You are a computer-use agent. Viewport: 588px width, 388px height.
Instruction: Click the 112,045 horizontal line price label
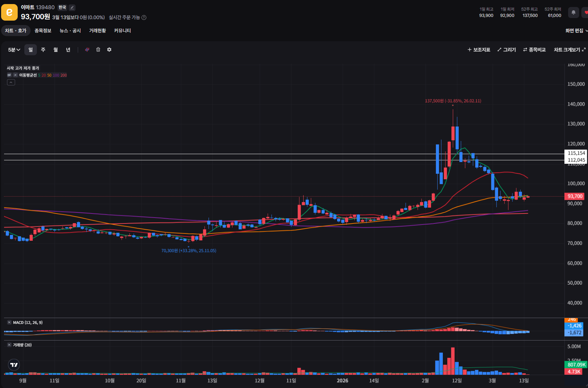pyautogui.click(x=576, y=160)
